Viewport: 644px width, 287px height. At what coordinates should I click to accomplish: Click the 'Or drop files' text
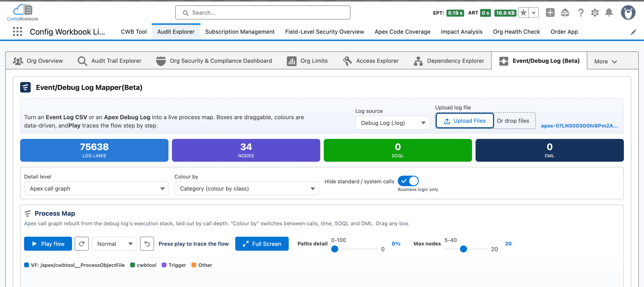(513, 121)
